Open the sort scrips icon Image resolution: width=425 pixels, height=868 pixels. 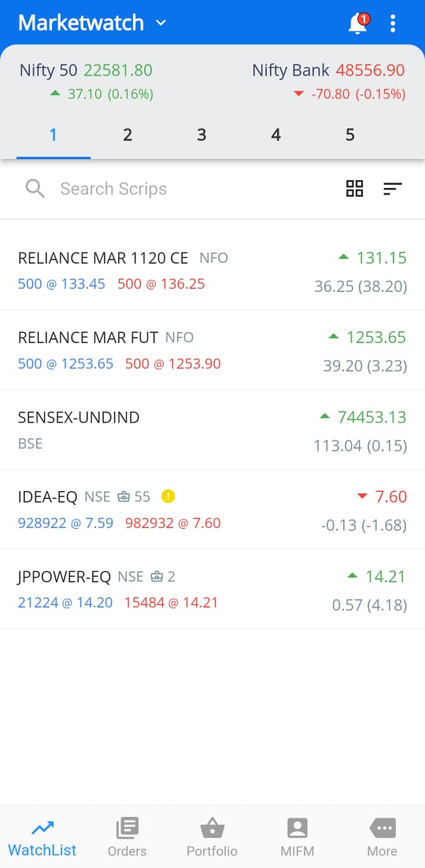tap(393, 189)
